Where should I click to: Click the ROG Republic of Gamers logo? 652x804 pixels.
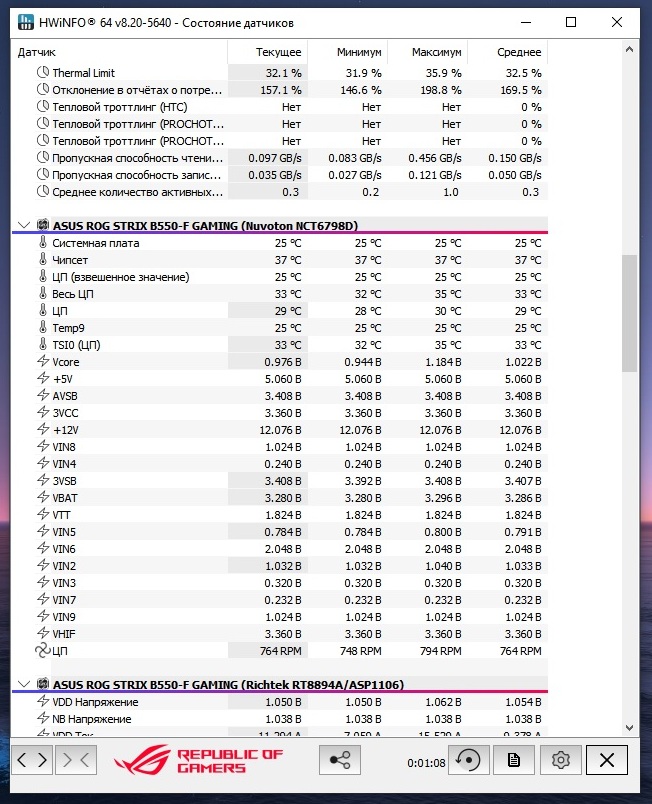tap(199, 761)
